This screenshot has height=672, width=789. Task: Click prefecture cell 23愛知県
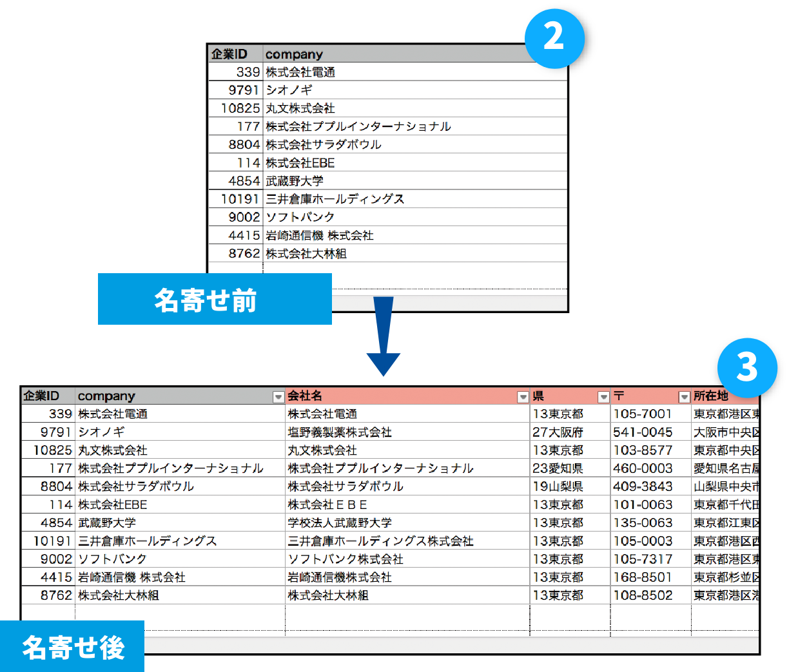(x=570, y=468)
